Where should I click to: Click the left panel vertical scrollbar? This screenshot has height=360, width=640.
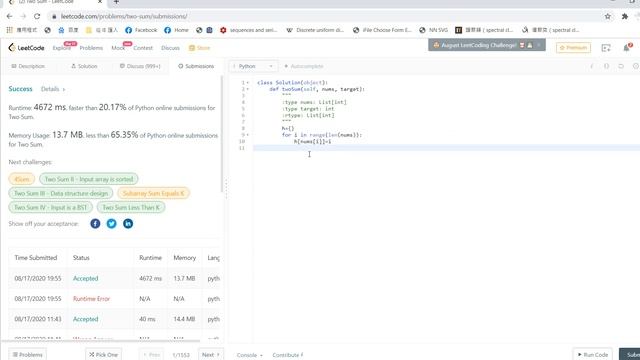coord(222,134)
